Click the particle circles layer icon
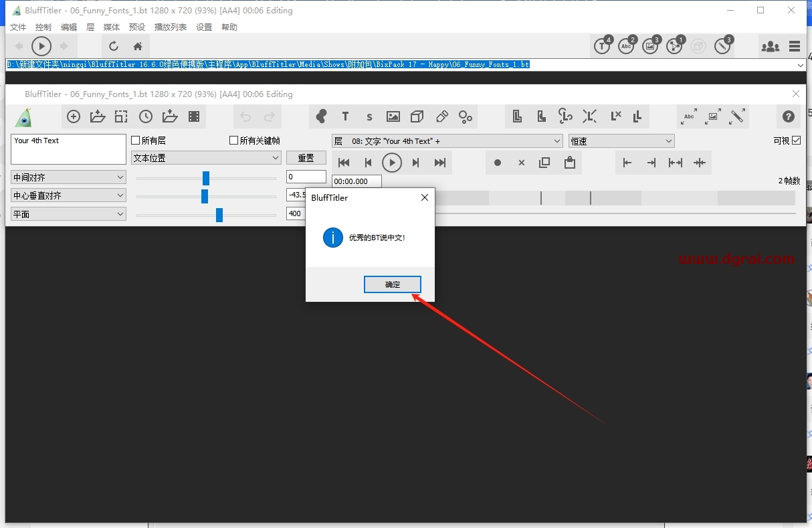The width and height of the screenshot is (812, 528). (466, 116)
